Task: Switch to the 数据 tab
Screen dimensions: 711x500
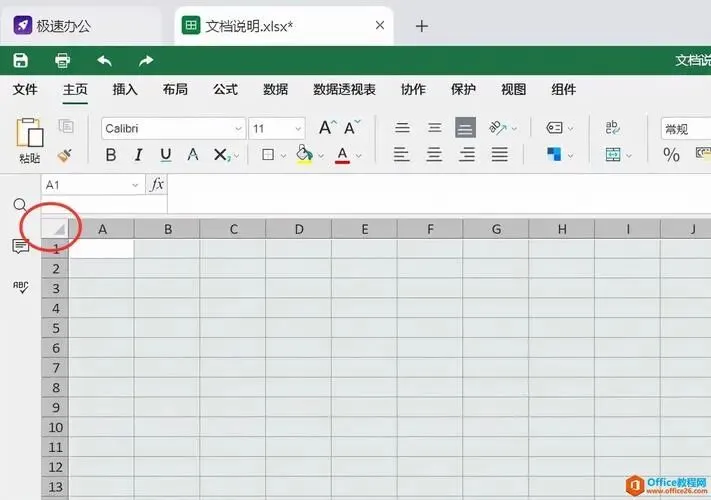Action: [276, 89]
